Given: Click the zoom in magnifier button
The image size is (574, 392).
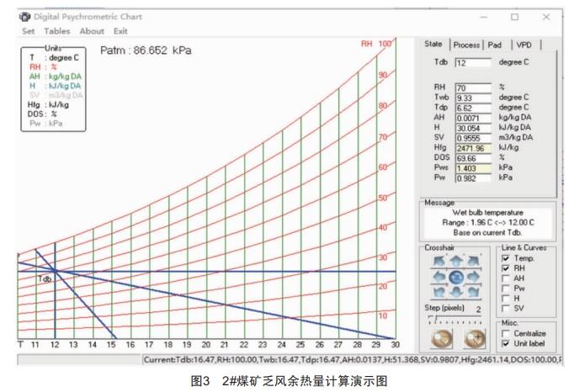Looking at the screenshot, I should (475, 337).
